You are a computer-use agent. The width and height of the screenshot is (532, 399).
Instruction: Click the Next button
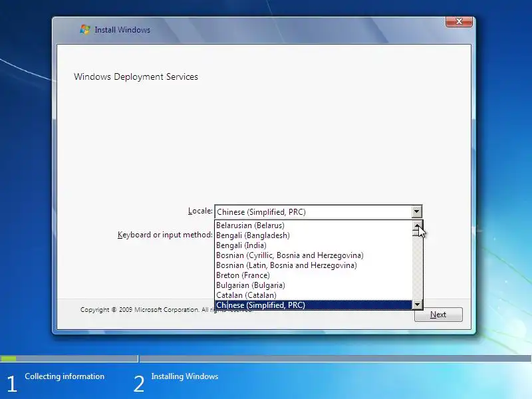click(438, 315)
